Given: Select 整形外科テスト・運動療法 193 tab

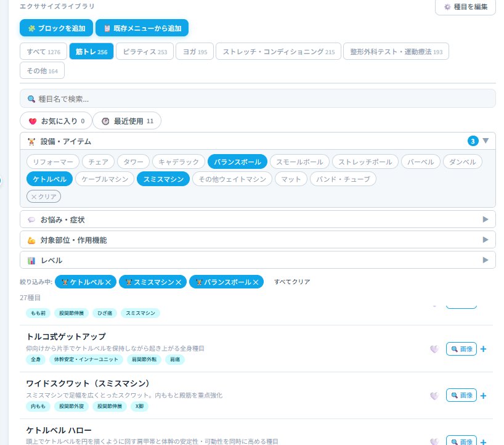Looking at the screenshot, I should pyautogui.click(x=396, y=51).
